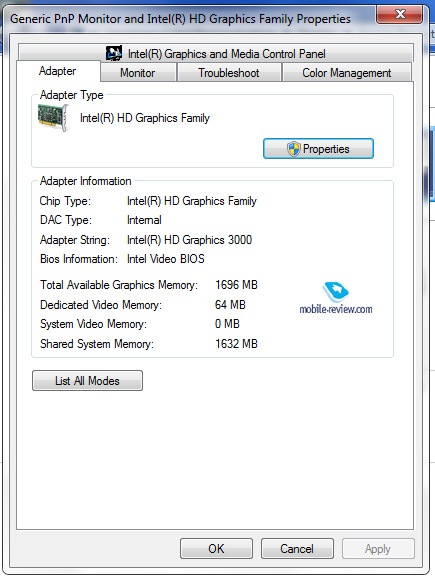Click the "Adapter Type" group heading
The image size is (435, 579).
[x=72, y=95]
